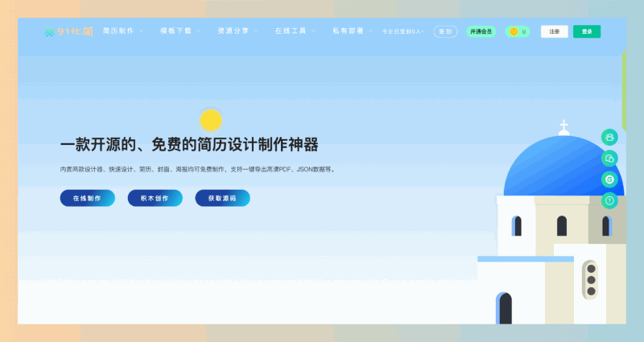Open the 私有部署 menu
Screen dimensions: 644x342
[349, 31]
